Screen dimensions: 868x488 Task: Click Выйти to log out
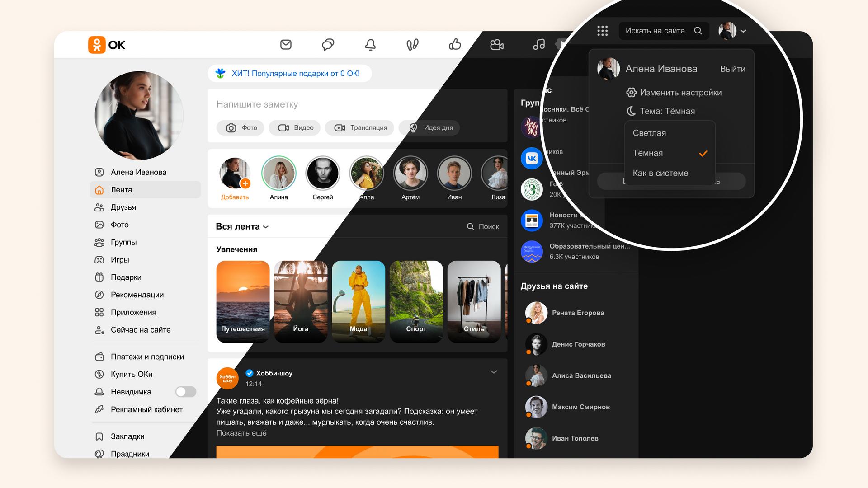point(732,69)
